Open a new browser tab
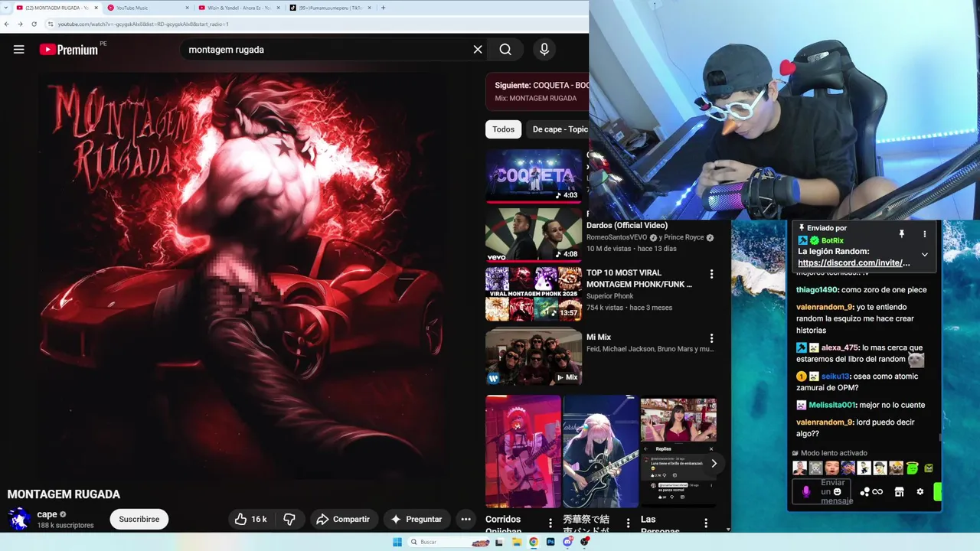Image resolution: width=980 pixels, height=551 pixels. (x=383, y=8)
